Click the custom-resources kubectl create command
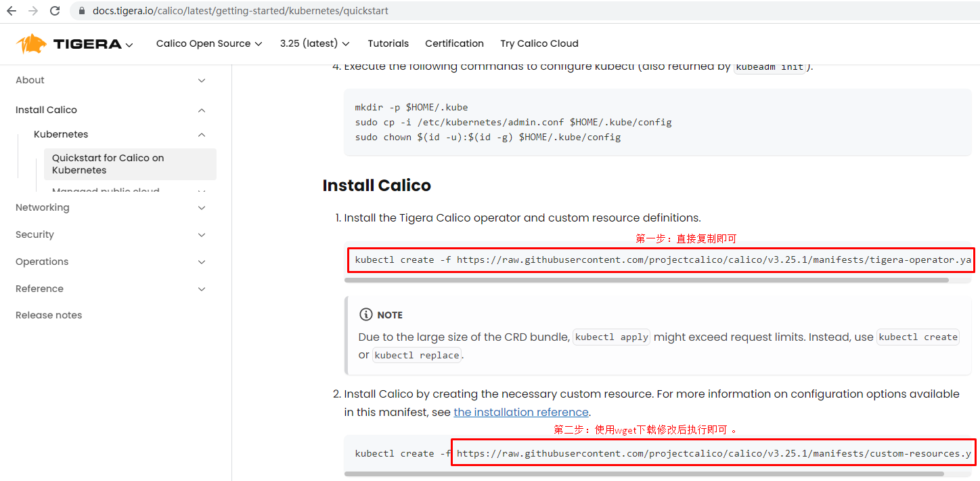This screenshot has width=980, height=481. click(663, 454)
